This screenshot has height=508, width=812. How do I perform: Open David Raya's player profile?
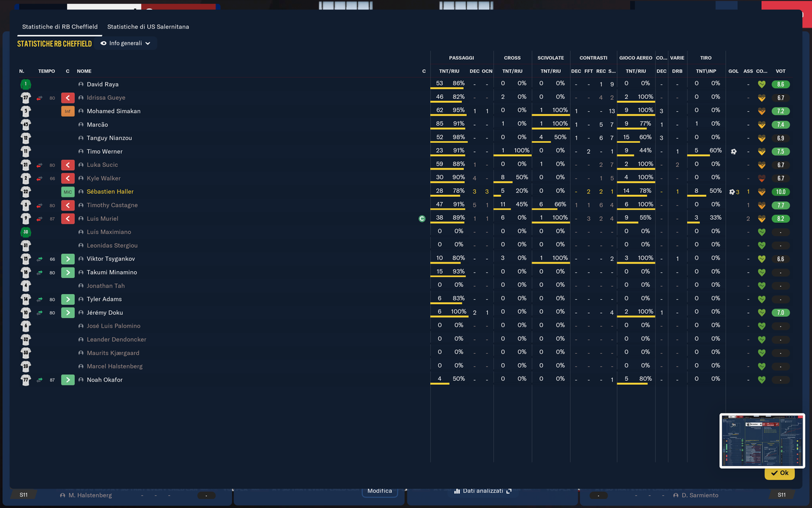103,84
